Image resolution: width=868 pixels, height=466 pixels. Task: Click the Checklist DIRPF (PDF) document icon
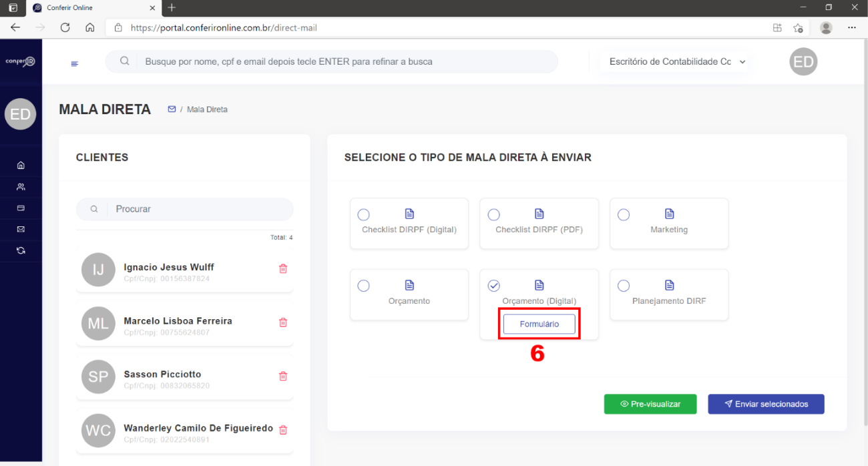(539, 214)
